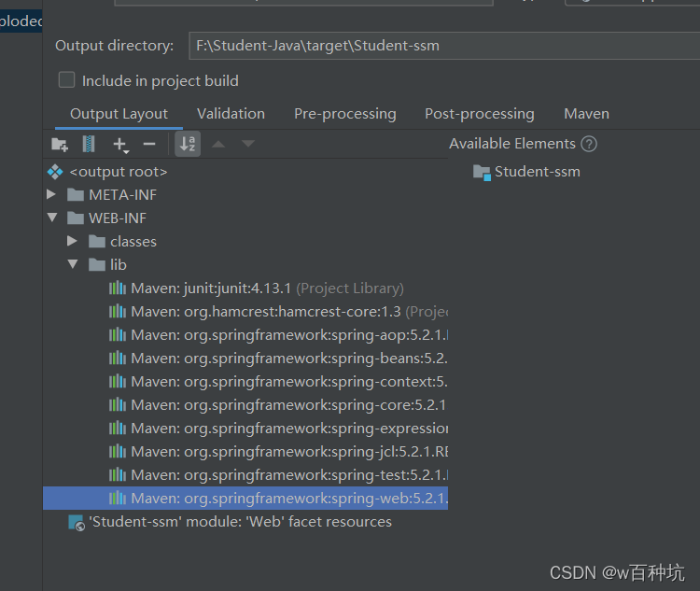Click the Remove minus toolbar icon
Screen dimensions: 700x591
[x=149, y=144]
